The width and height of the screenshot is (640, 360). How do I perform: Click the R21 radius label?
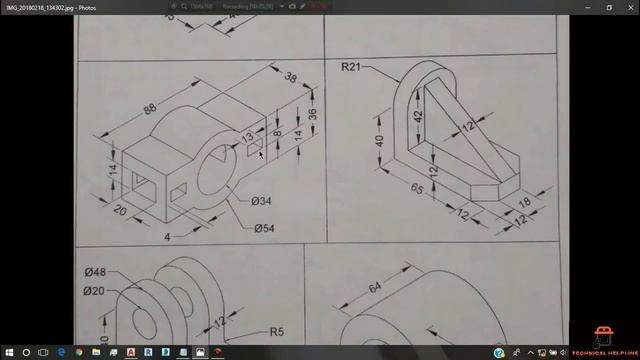[x=351, y=67]
